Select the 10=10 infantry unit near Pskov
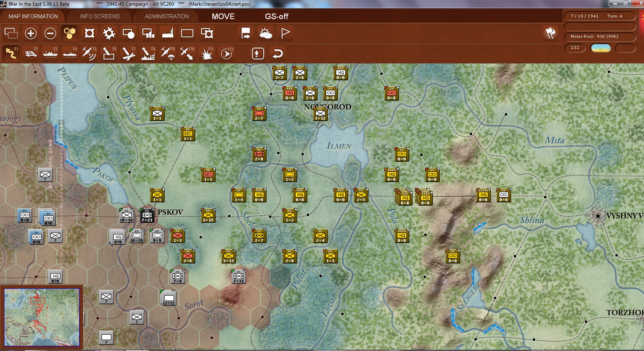Viewport: 644px width, 351px height. click(x=126, y=216)
